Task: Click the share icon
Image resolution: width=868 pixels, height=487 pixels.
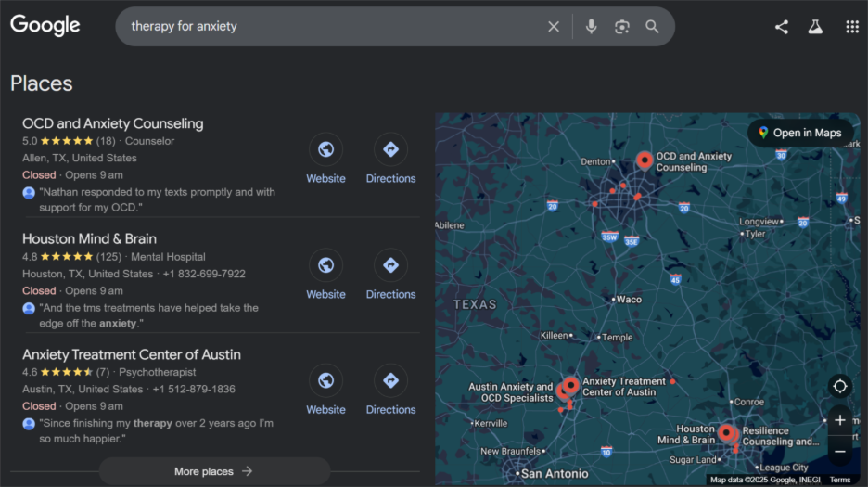Action: tap(781, 27)
